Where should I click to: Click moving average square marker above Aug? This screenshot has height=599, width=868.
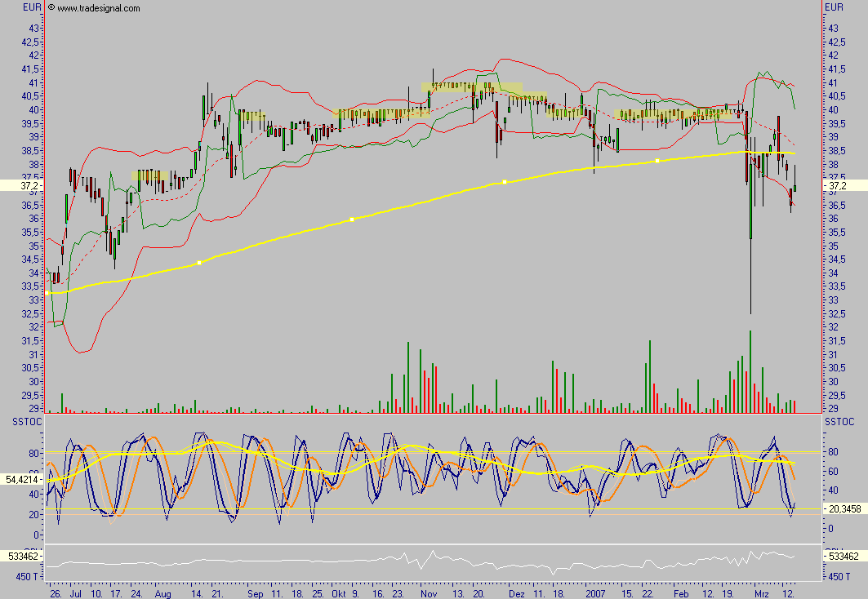pyautogui.click(x=199, y=263)
